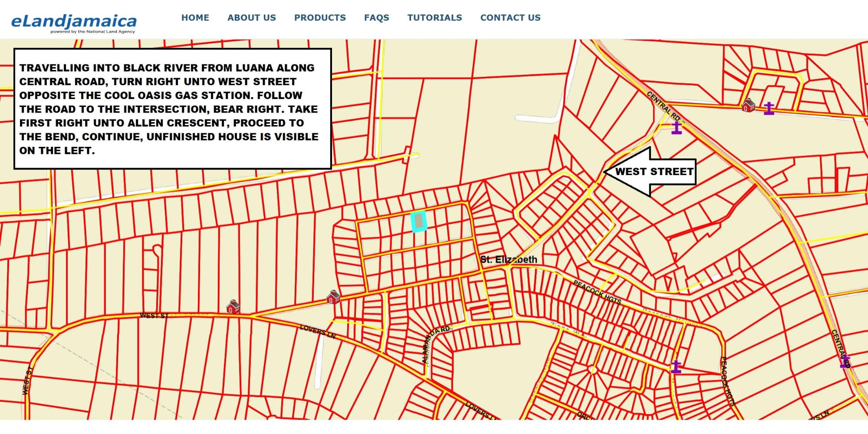Click the purple church icon beside the top-right school

click(x=769, y=108)
